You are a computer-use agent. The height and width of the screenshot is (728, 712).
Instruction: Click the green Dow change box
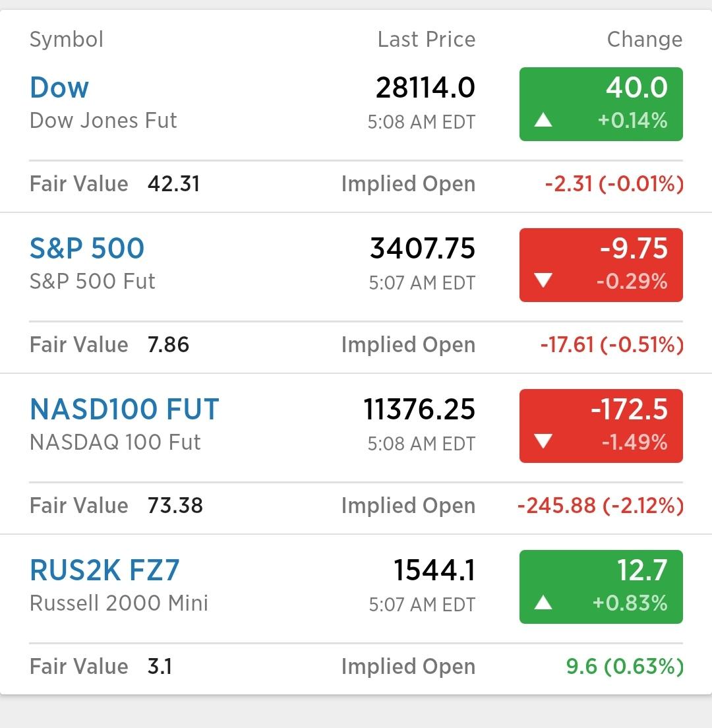601,104
